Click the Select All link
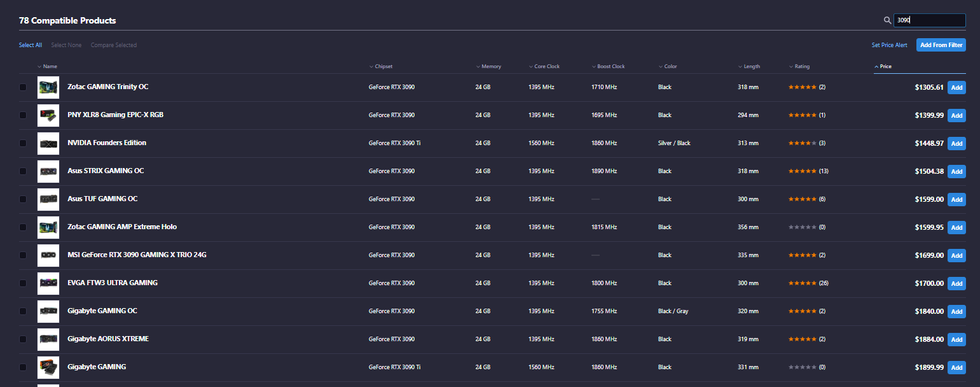Screen dimensions: 980x387 click(x=31, y=45)
